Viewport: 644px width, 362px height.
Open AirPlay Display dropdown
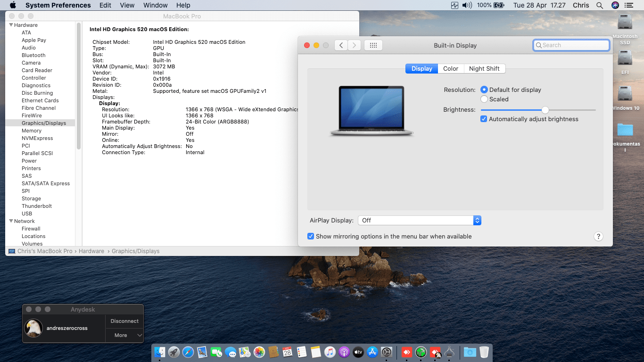pos(420,220)
